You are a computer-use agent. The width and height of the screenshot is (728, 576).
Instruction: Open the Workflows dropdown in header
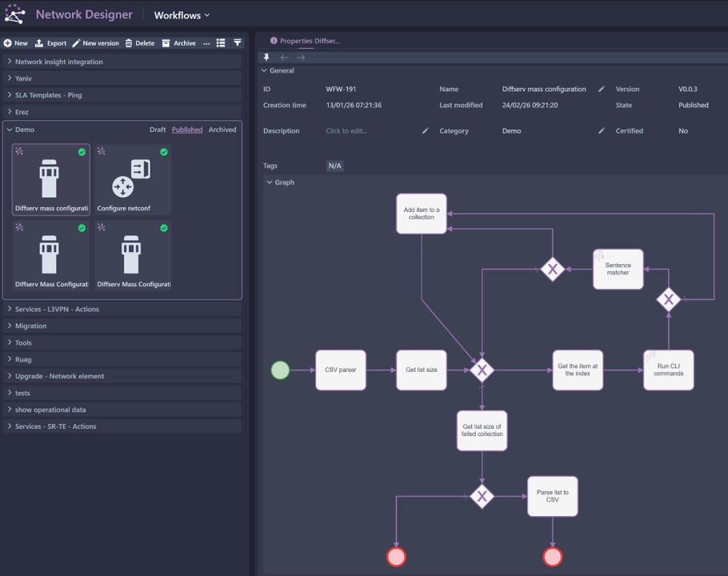coord(182,15)
